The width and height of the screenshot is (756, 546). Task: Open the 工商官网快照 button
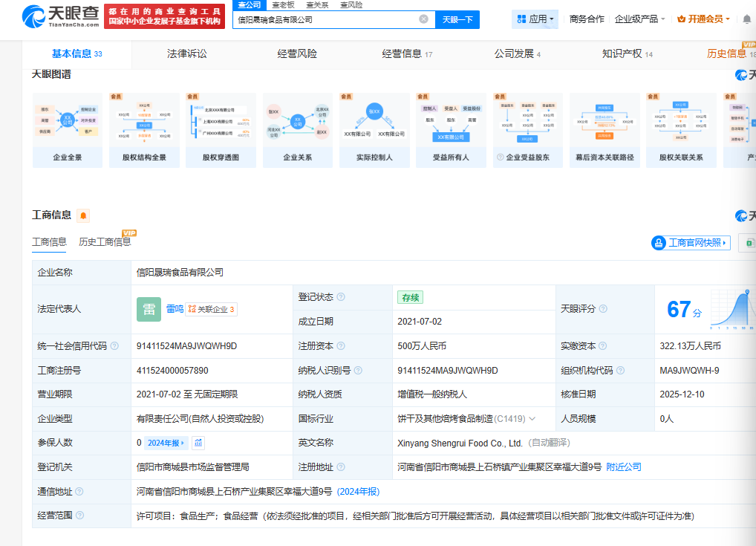(691, 243)
